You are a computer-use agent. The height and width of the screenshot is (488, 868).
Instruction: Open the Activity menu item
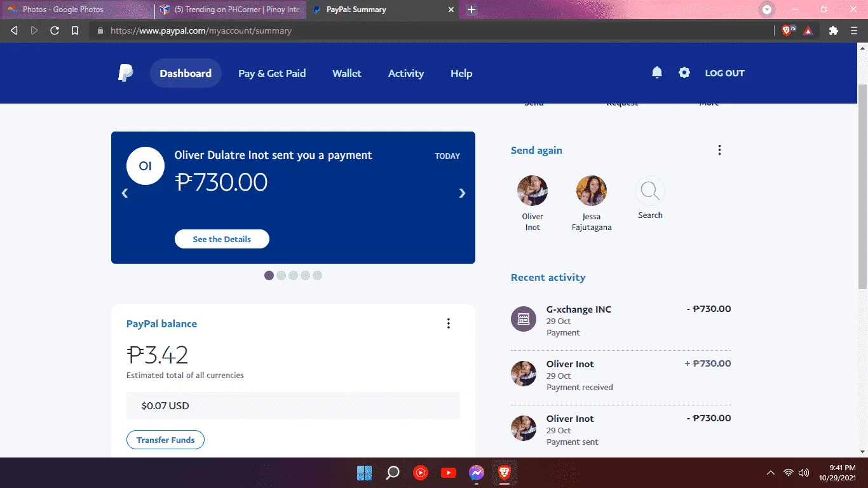(x=406, y=73)
